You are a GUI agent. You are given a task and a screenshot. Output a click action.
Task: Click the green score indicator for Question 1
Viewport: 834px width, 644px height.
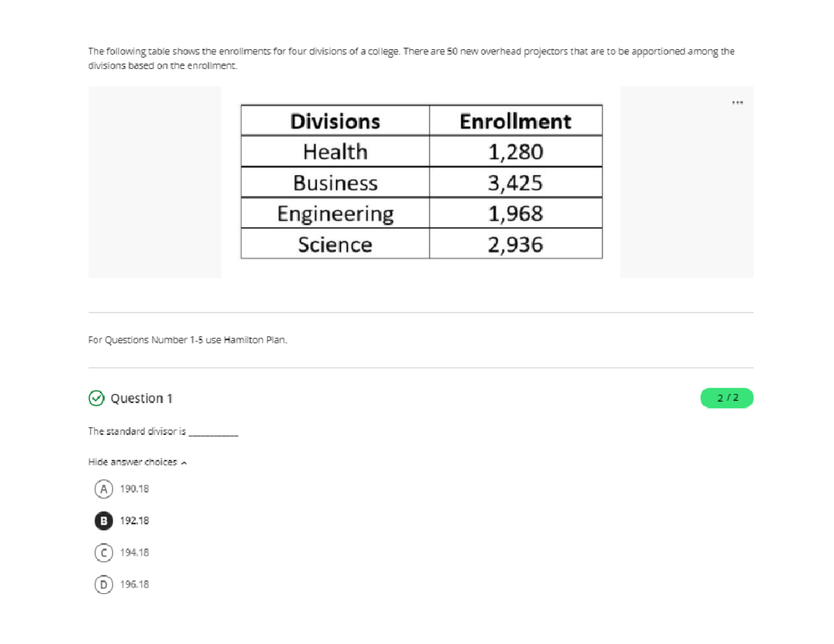[x=726, y=398]
